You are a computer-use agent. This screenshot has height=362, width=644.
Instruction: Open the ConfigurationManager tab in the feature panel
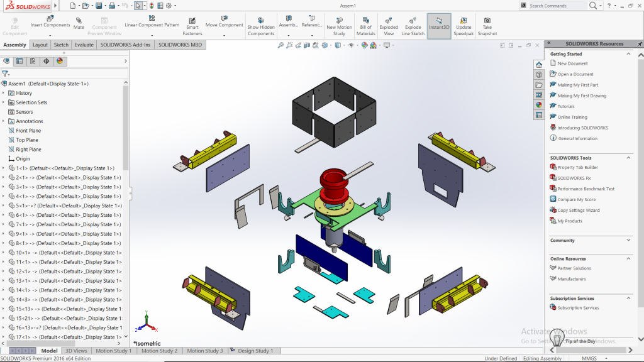tap(33, 61)
